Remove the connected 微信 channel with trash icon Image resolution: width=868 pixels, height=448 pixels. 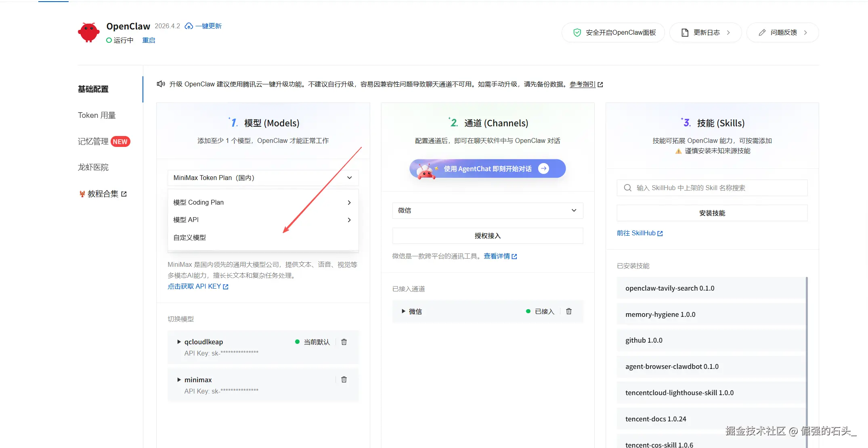click(569, 311)
